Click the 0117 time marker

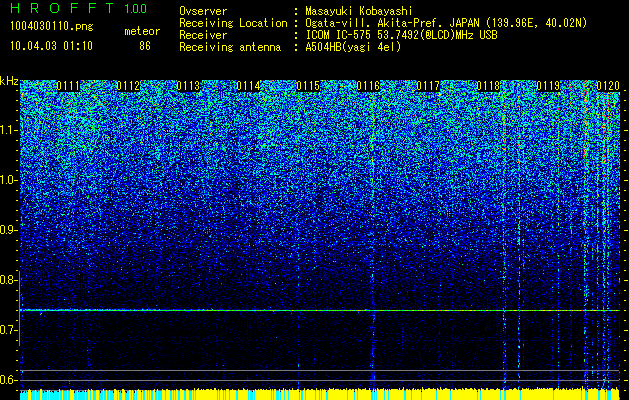428,86
